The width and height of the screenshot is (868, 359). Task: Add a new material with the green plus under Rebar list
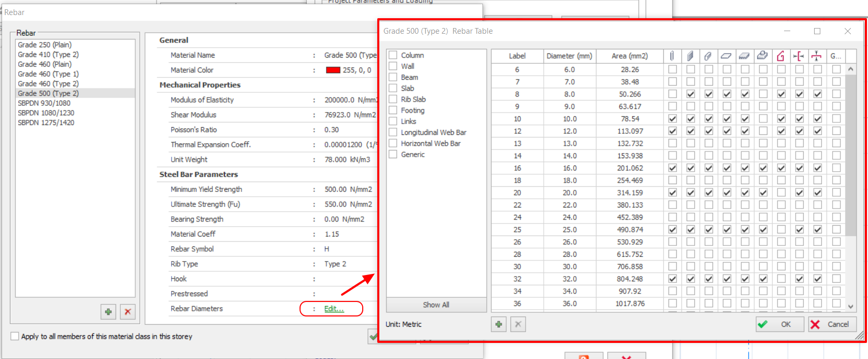(x=108, y=312)
